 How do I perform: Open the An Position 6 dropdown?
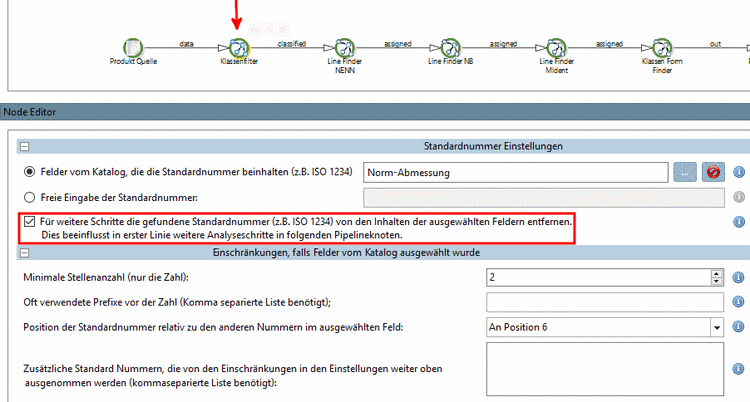point(717,327)
